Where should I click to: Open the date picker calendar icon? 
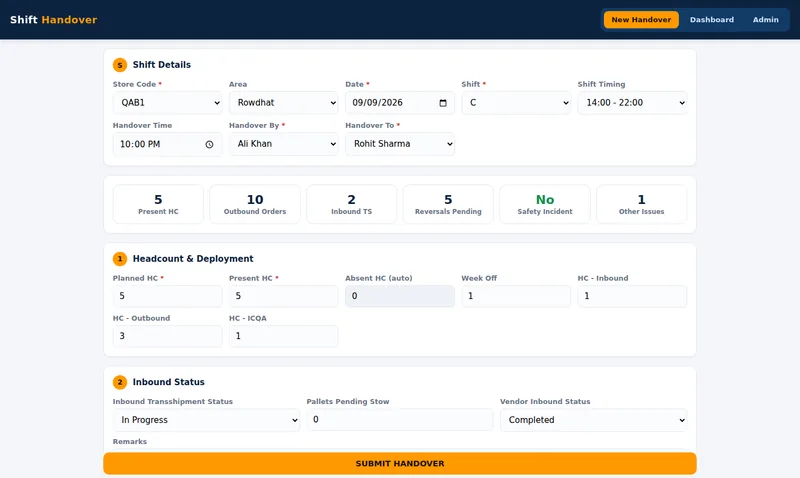(x=443, y=103)
